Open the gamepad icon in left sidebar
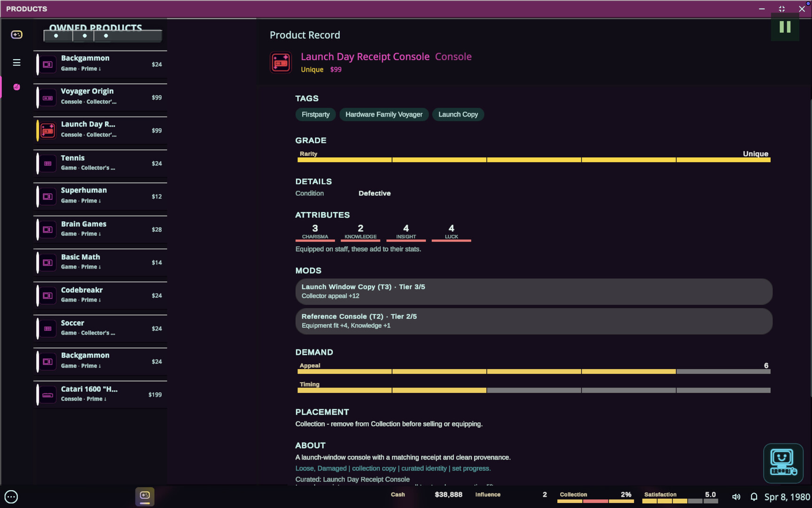The width and height of the screenshot is (812, 508). click(x=16, y=35)
